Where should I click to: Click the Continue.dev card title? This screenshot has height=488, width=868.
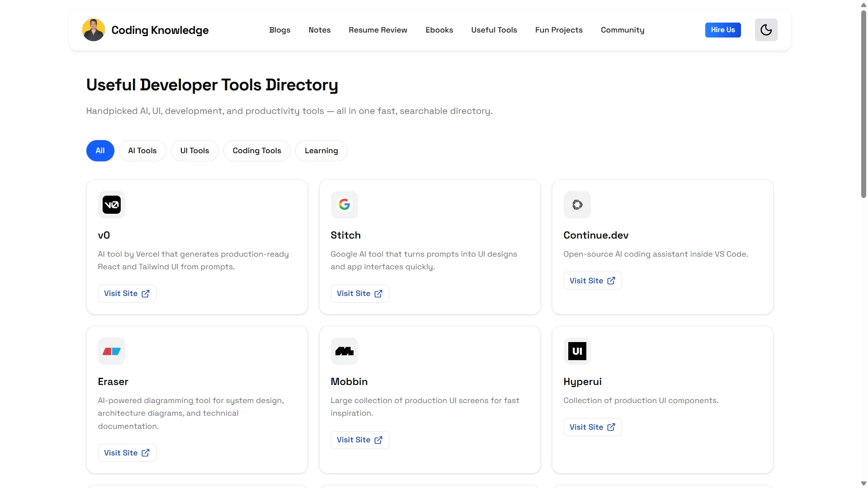[596, 235]
